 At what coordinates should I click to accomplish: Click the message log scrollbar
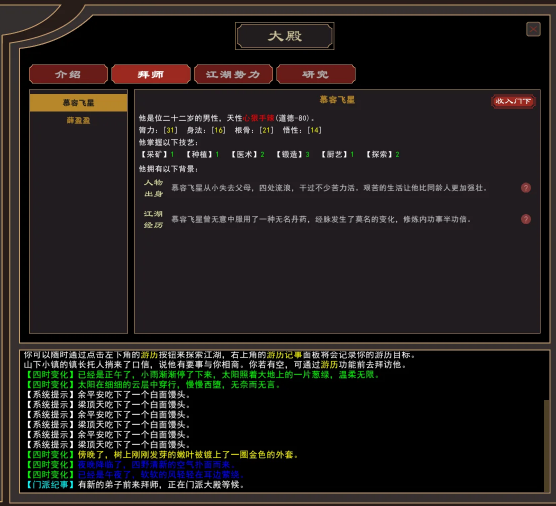(546, 445)
